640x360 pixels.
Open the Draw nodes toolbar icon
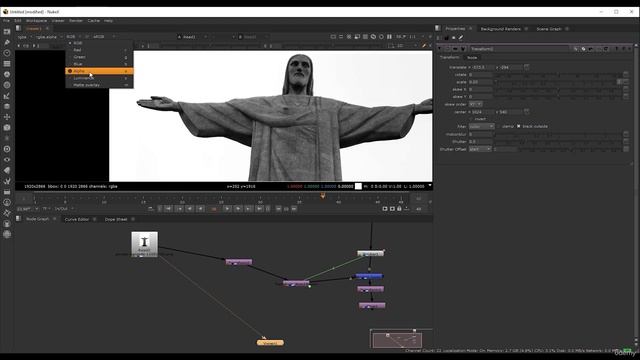[x=7, y=42]
